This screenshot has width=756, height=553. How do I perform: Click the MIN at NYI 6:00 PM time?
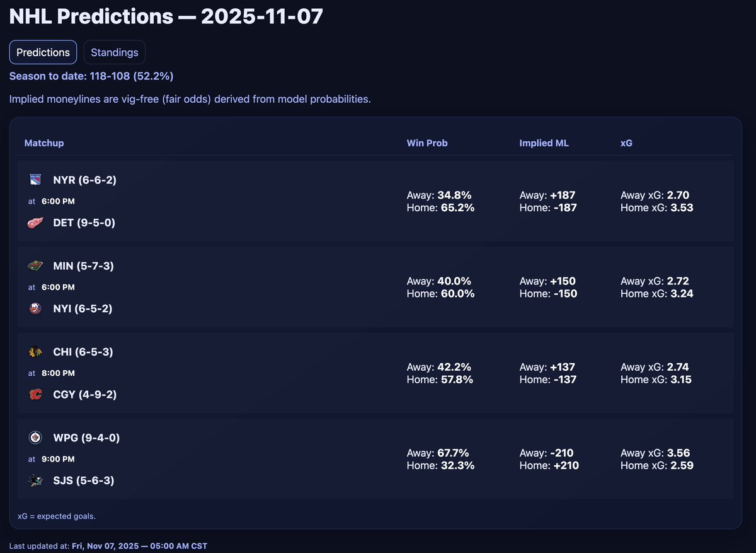[58, 287]
